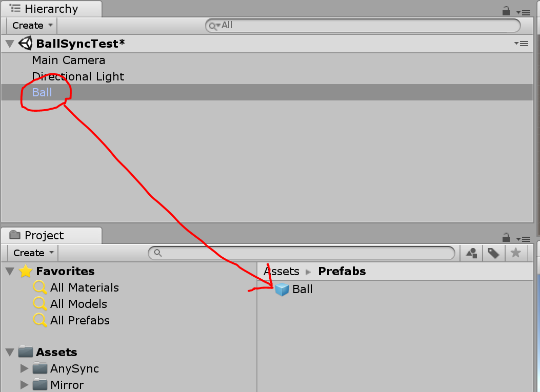Screen dimensions: 540x392
Task: Collapse the BallSyncTest scene foldout
Action: (10, 44)
